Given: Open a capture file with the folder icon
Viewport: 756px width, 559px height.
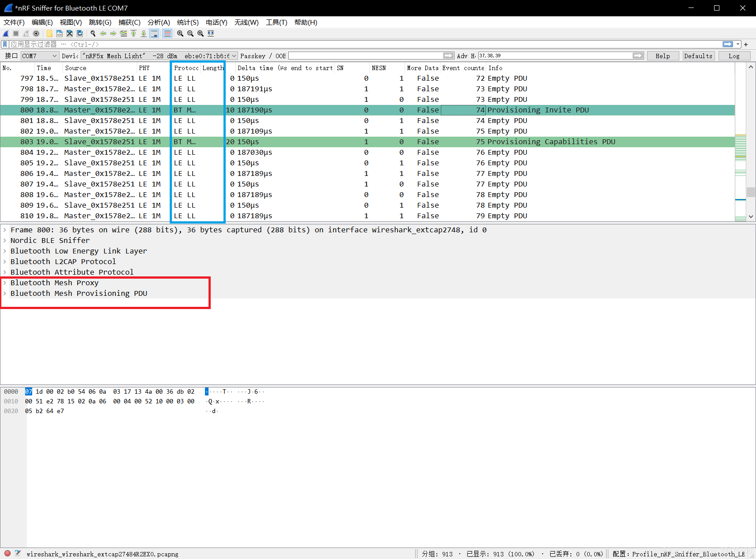Looking at the screenshot, I should (49, 34).
